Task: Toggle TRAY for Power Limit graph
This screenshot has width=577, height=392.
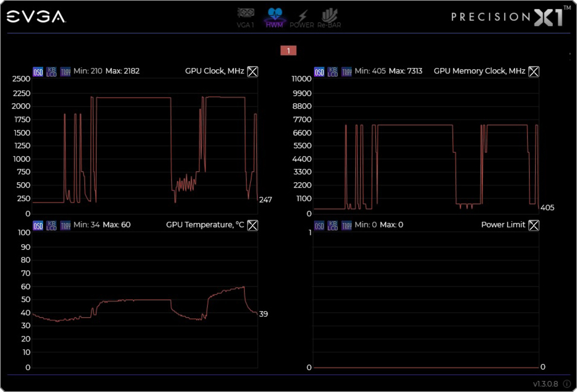Action: coord(346,225)
